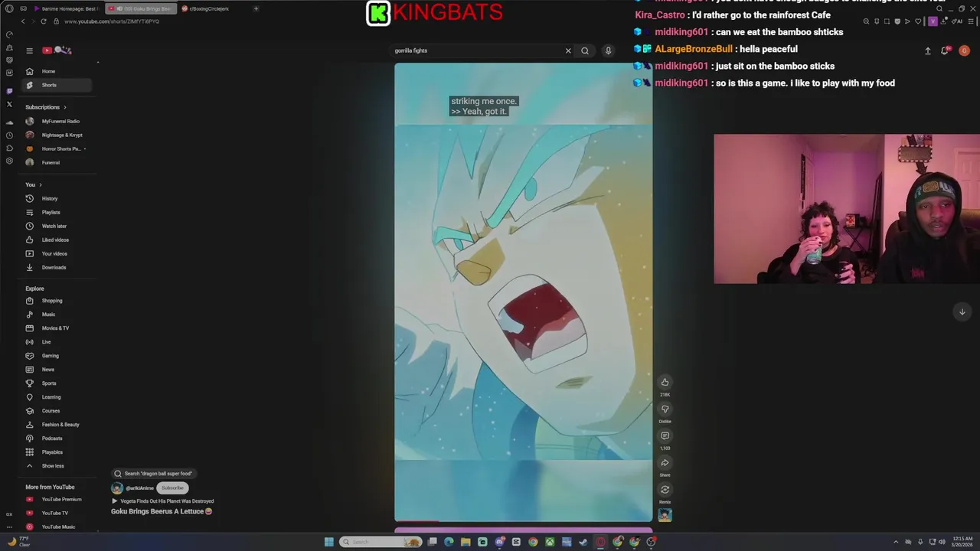Click the Remix icon
Viewport: 980px width, 551px height.
tap(665, 489)
